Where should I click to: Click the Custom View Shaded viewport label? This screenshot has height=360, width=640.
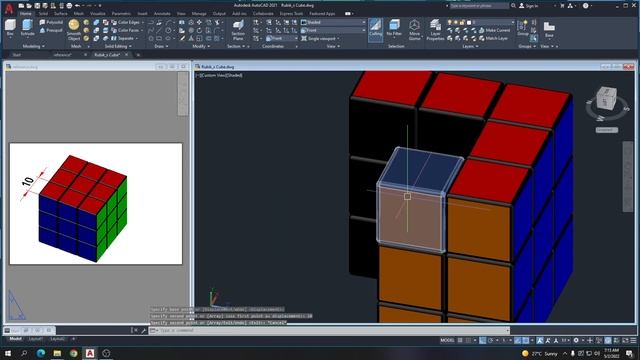[x=220, y=76]
